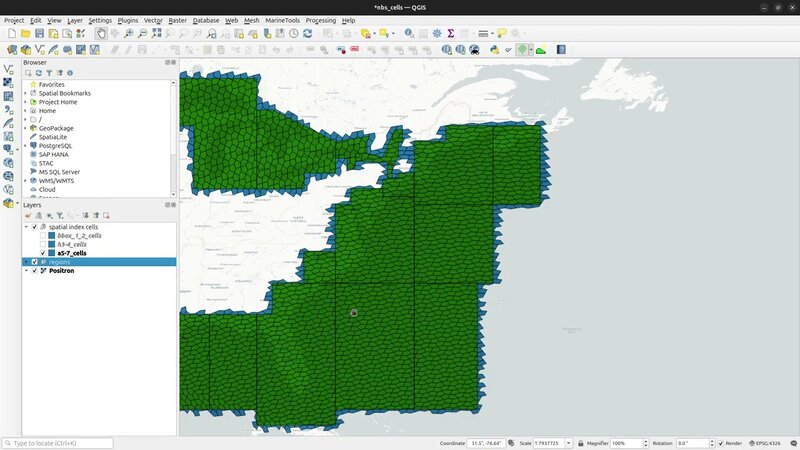Open the Data Source Manager icon

12,50
